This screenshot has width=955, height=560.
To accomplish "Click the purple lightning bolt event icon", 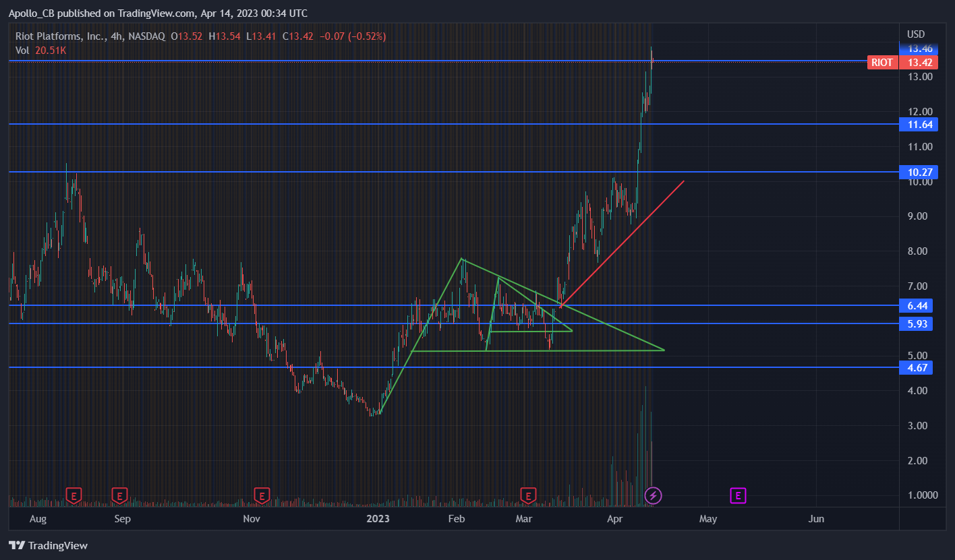I will point(653,495).
